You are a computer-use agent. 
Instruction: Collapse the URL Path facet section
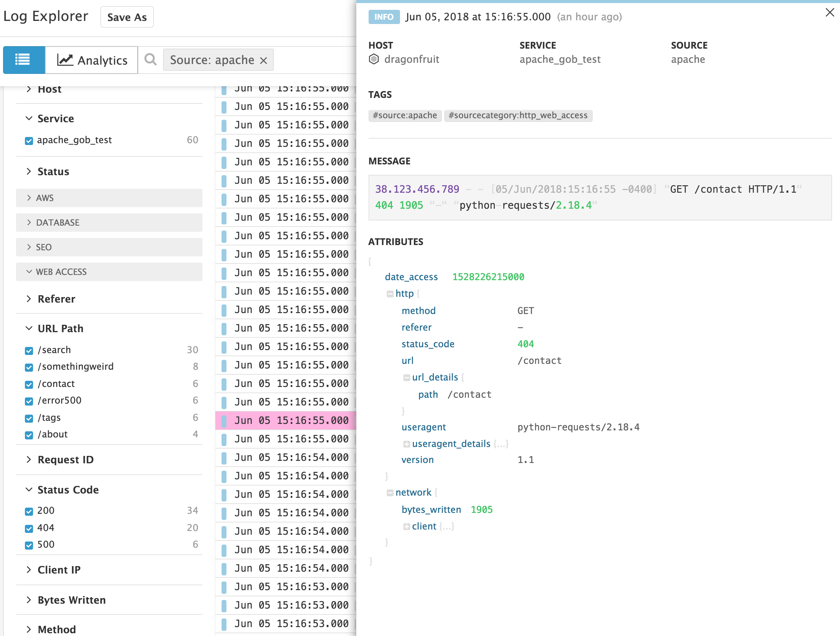coord(29,328)
